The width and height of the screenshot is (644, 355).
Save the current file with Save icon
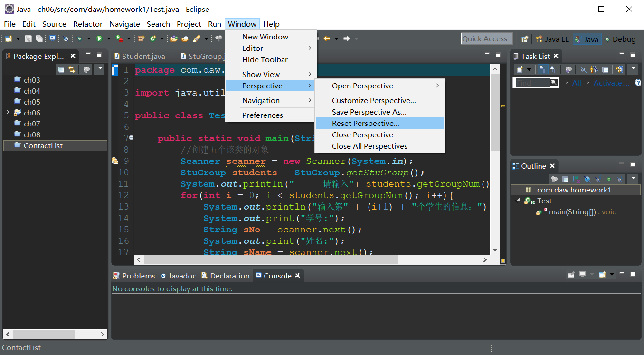28,38
